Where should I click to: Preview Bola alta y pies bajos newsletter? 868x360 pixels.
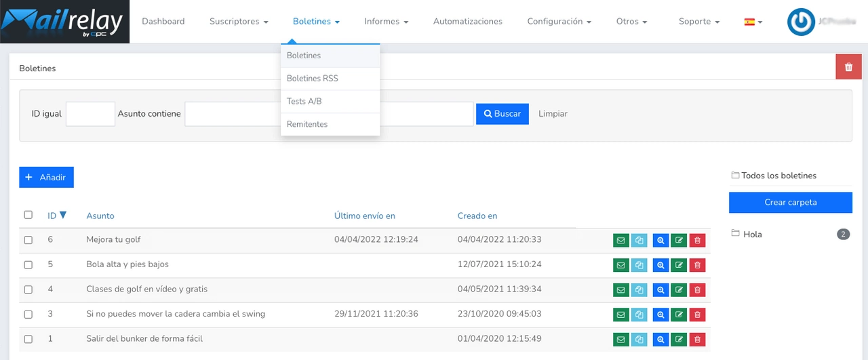point(660,265)
